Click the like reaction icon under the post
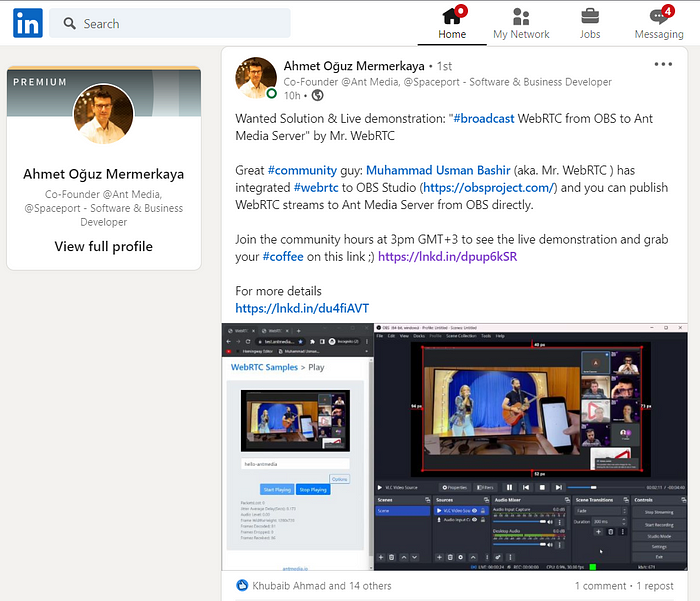 click(x=242, y=585)
